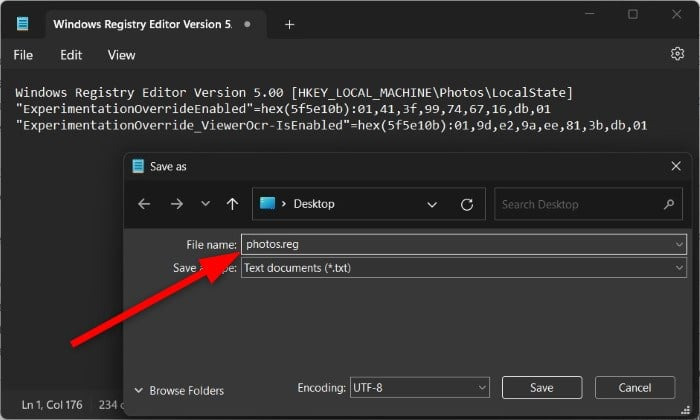700x420 pixels.
Task: Click the search magnifier icon
Action: tap(668, 204)
